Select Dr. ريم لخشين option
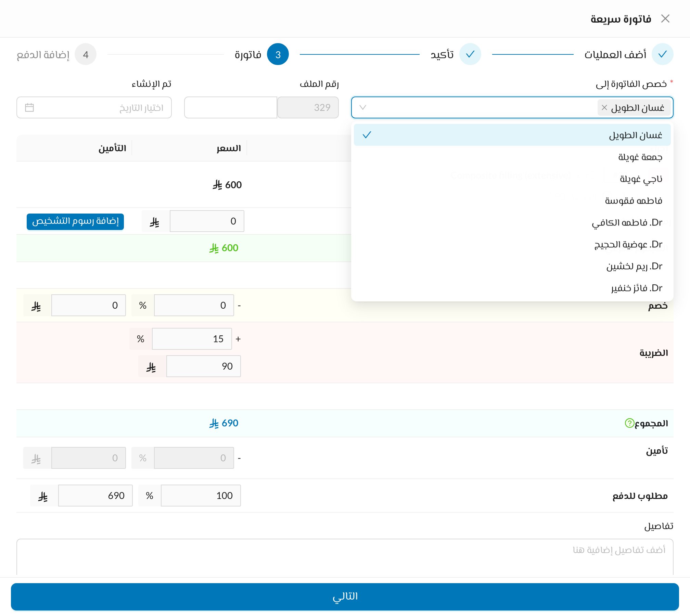 pos(512,266)
